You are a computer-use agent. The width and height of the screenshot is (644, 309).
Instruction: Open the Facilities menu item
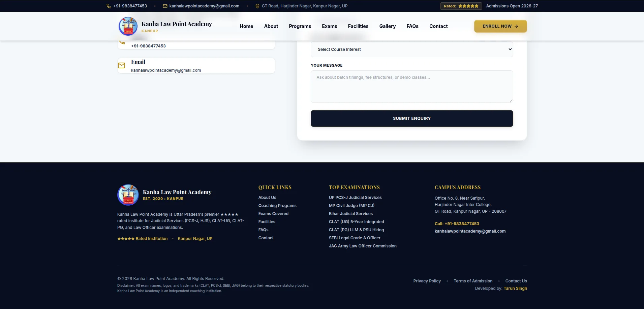(x=358, y=26)
